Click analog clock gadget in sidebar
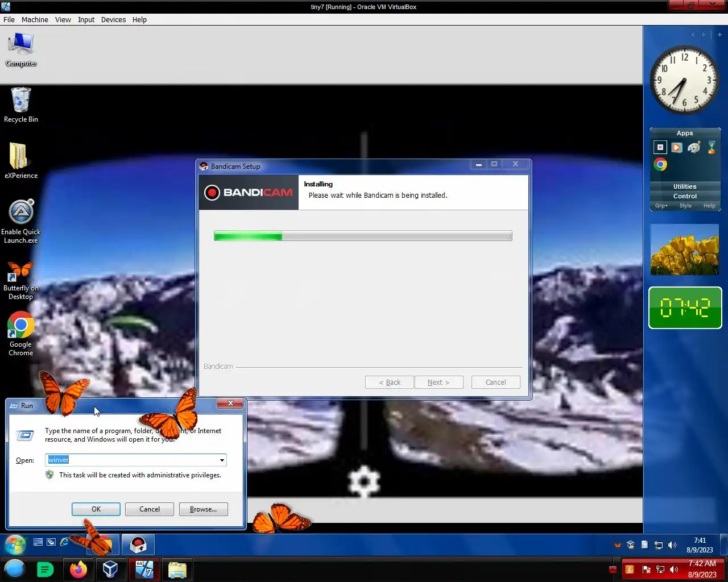This screenshot has width=728, height=582. pyautogui.click(x=685, y=80)
